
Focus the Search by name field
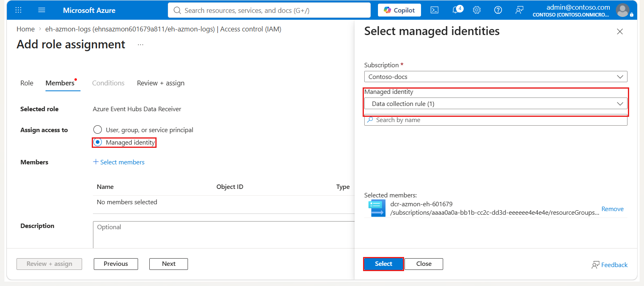click(x=496, y=120)
